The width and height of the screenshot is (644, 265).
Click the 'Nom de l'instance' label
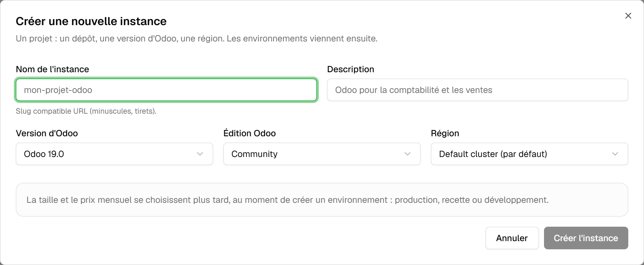53,69
